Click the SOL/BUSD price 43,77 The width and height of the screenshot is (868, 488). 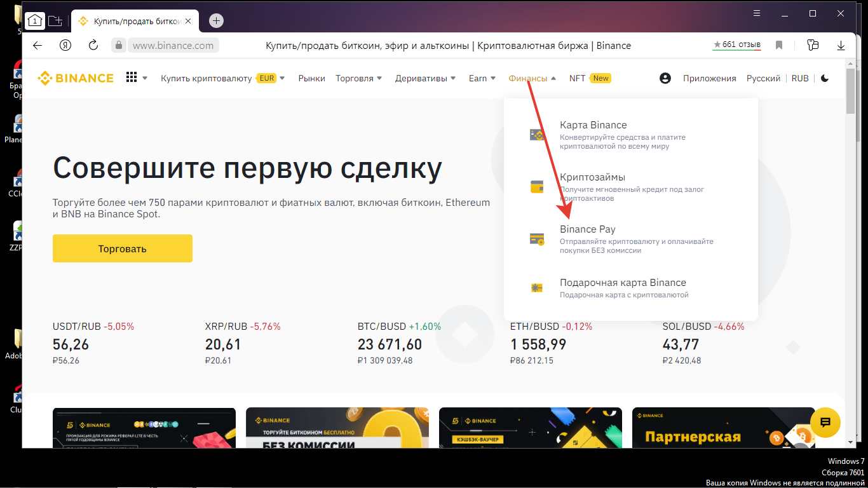(x=681, y=344)
